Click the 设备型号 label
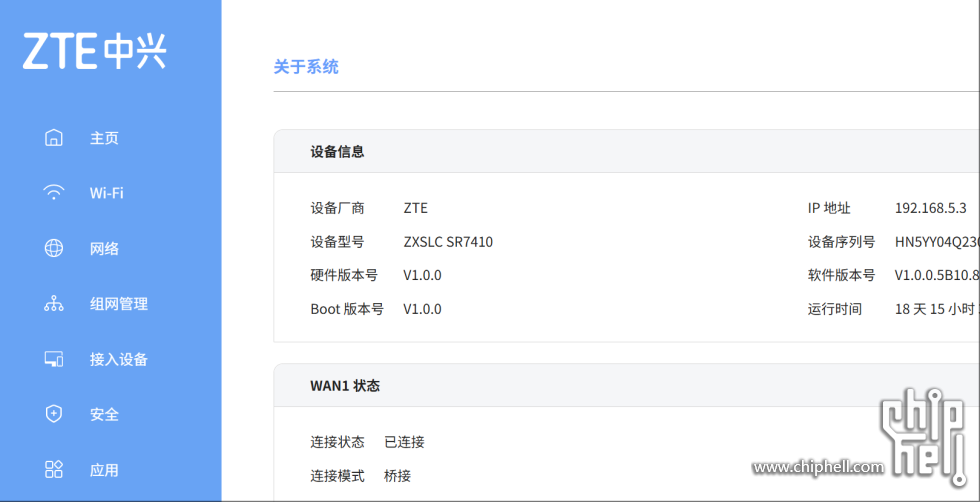This screenshot has height=502, width=980. (x=338, y=242)
